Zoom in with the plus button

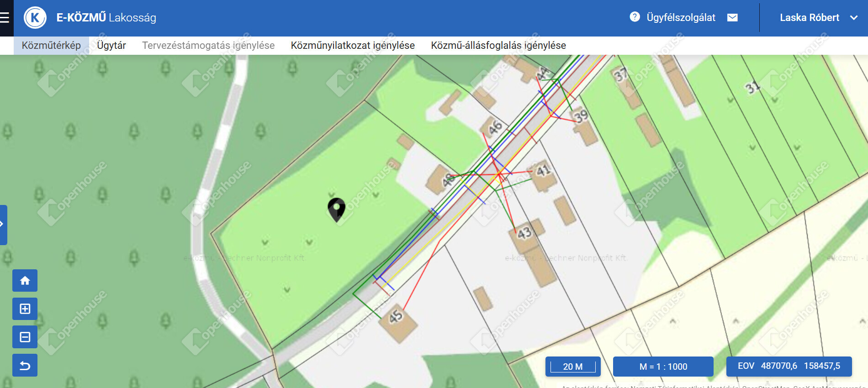(x=25, y=309)
